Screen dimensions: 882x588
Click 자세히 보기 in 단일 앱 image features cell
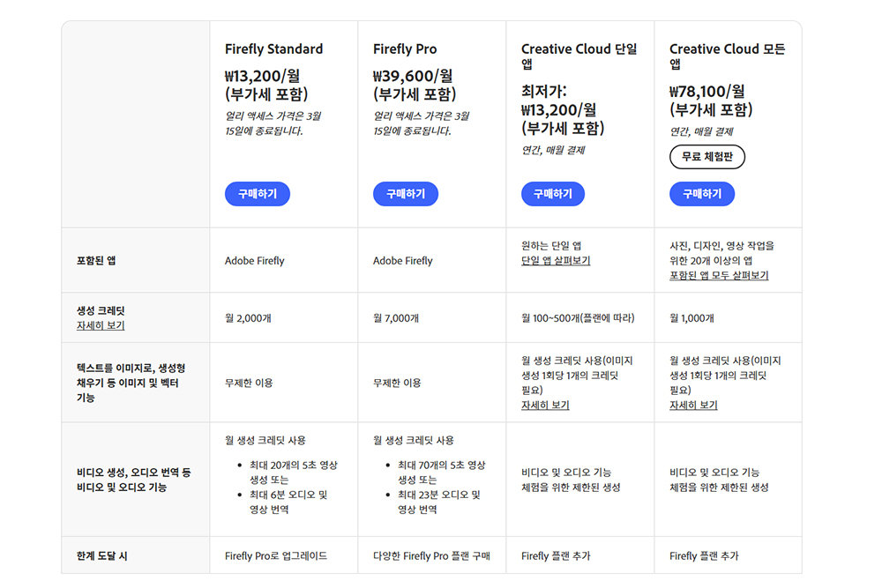pos(545,405)
